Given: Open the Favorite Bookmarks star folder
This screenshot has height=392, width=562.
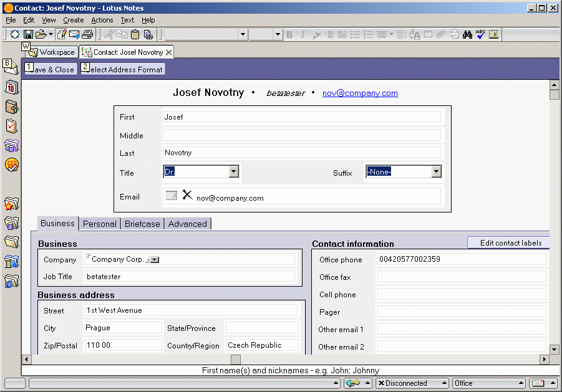Looking at the screenshot, I should (x=11, y=203).
